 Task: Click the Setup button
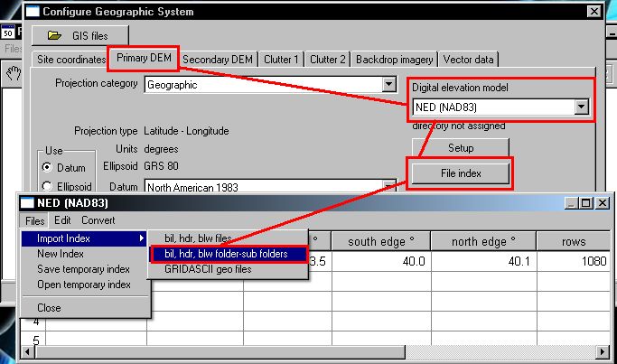[461, 147]
